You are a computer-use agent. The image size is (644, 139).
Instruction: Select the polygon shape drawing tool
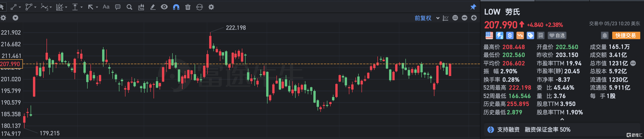click(x=29, y=7)
